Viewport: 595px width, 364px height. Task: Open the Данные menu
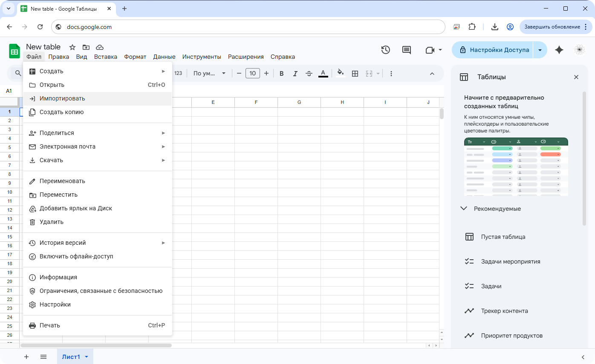point(164,57)
